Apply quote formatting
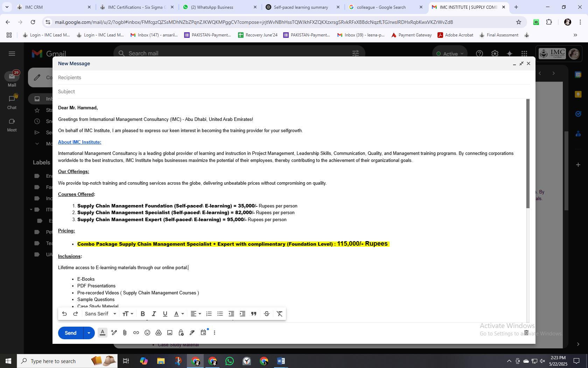The width and height of the screenshot is (588, 368). coord(254,314)
